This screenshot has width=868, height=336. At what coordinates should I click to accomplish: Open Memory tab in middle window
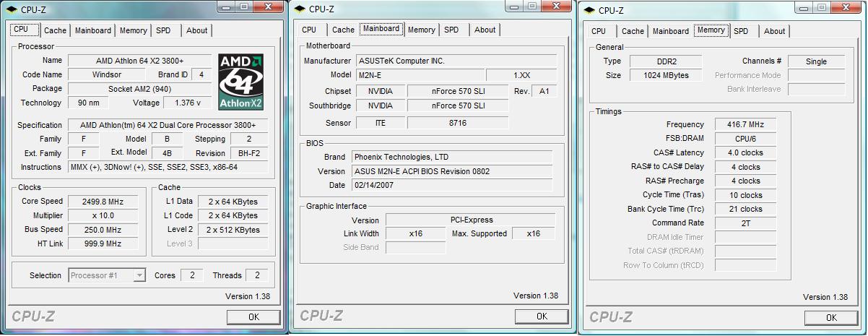pyautogui.click(x=422, y=30)
